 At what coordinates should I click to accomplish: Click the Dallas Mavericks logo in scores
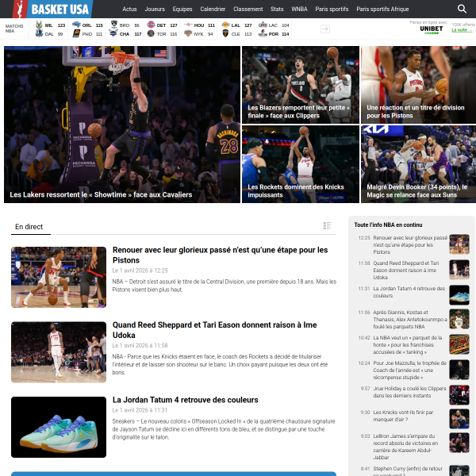39,33
